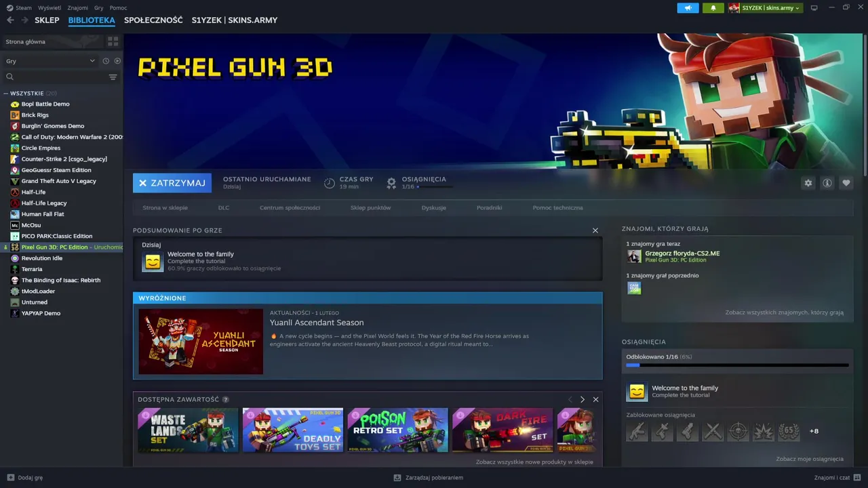Open Pomoc techniczna link
Image resolution: width=868 pixels, height=488 pixels.
tap(557, 208)
